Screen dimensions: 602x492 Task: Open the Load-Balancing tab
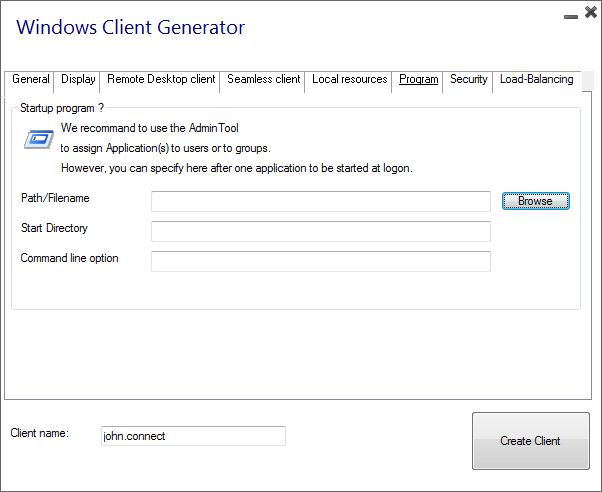coord(537,81)
